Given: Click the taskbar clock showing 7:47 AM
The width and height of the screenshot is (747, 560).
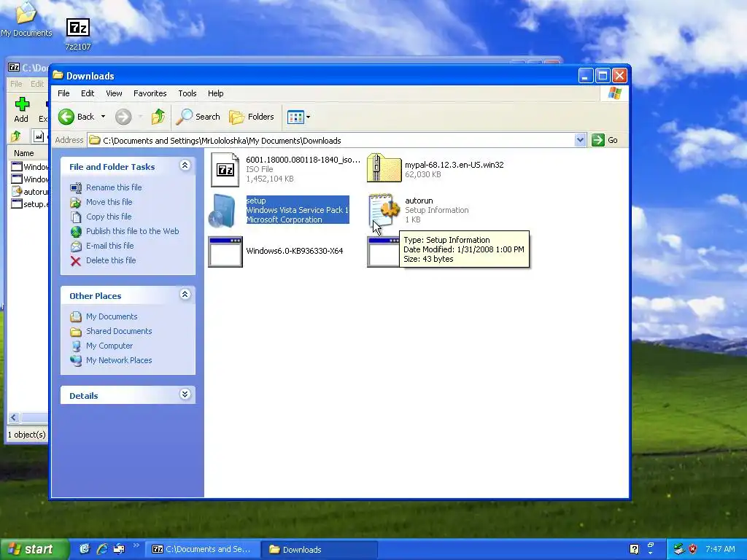Looking at the screenshot, I should tap(720, 549).
